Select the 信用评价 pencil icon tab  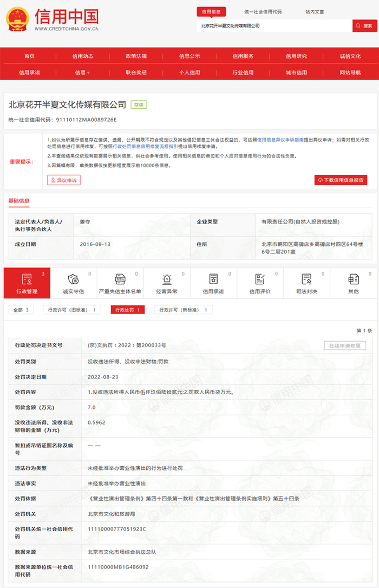tap(260, 283)
